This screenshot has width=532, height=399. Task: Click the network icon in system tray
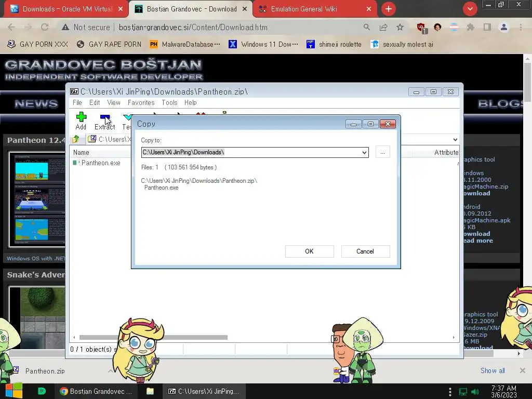pyautogui.click(x=463, y=392)
